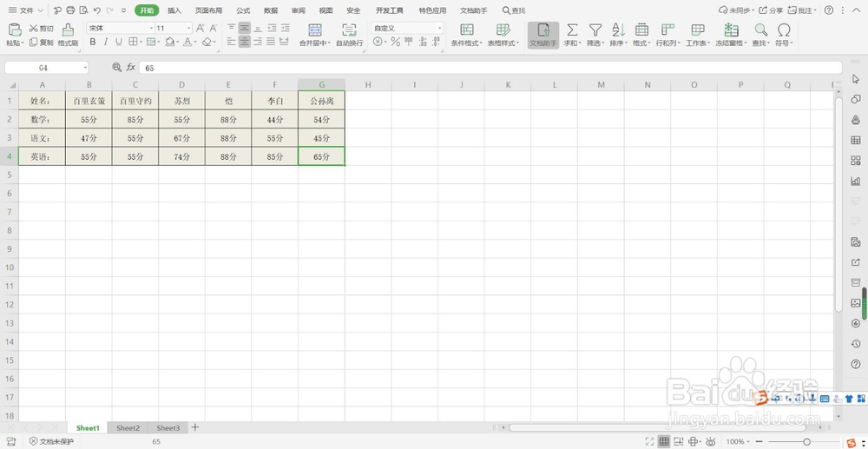Toggle middle vertical alignment
This screenshot has width=868, height=449.
(245, 28)
